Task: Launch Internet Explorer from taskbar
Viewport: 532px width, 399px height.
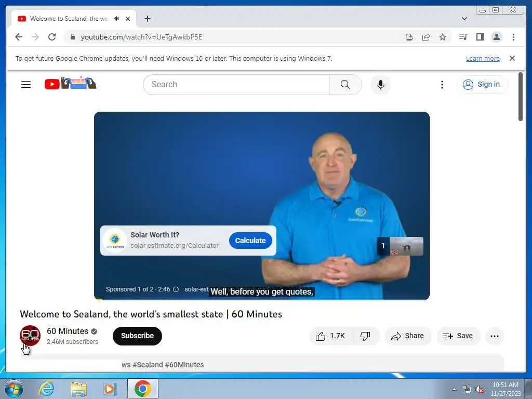Action: 46,389
